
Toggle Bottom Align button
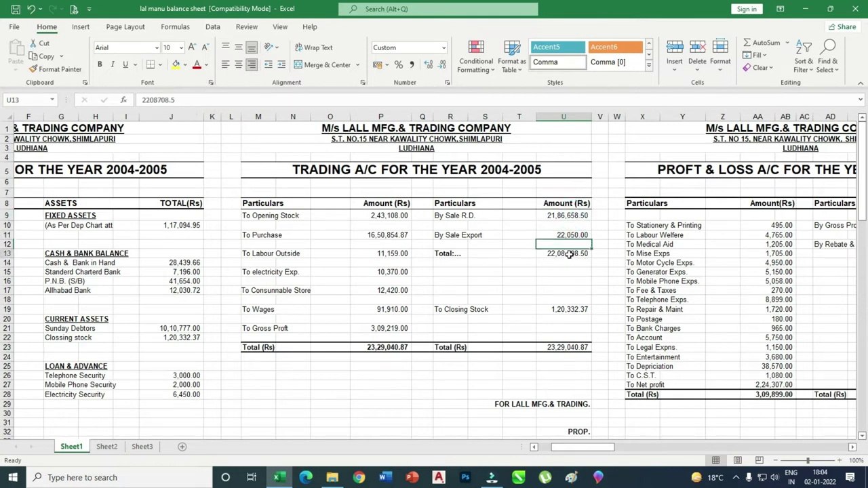pos(251,47)
